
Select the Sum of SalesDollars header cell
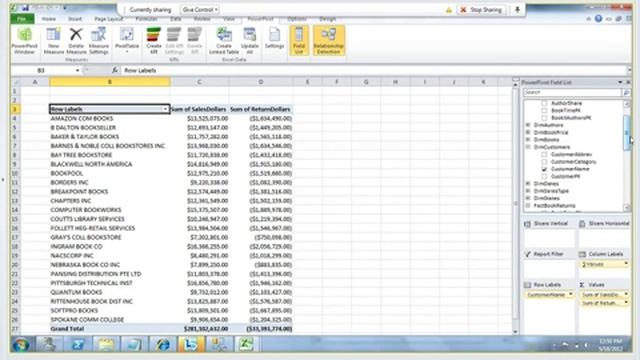pyautogui.click(x=199, y=109)
